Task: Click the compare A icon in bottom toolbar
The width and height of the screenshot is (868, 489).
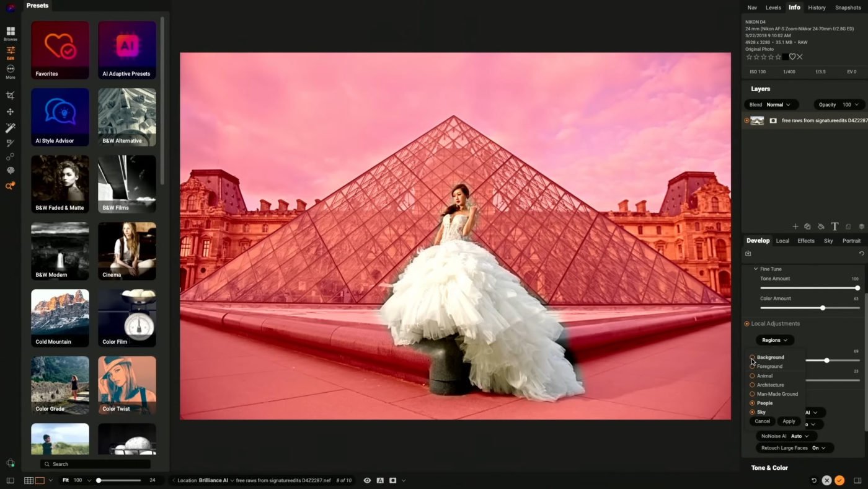Action: (x=380, y=480)
